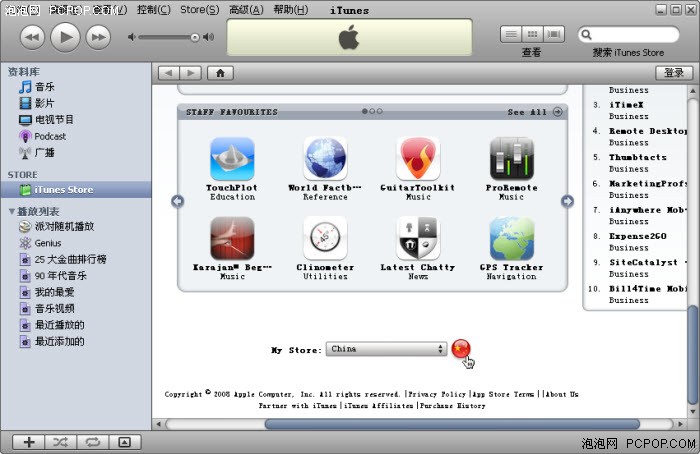
Task: Collapse the 播放列表 section
Action: (12, 211)
